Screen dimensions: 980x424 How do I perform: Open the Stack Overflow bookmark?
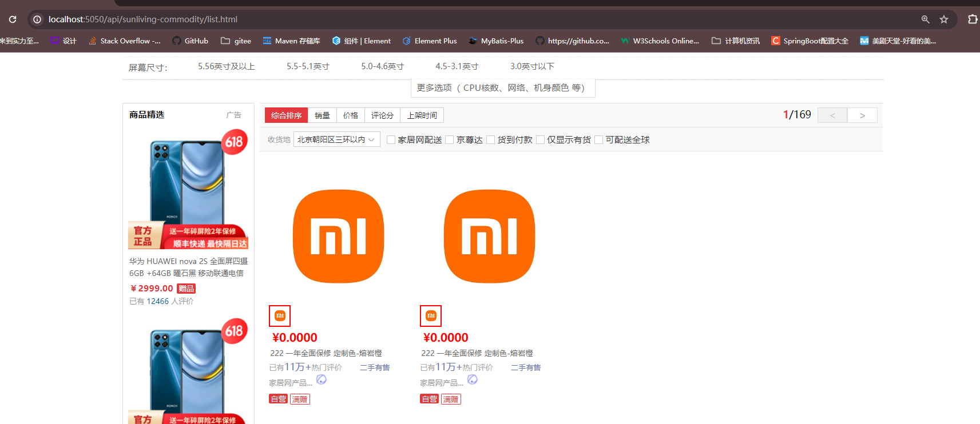tap(125, 41)
